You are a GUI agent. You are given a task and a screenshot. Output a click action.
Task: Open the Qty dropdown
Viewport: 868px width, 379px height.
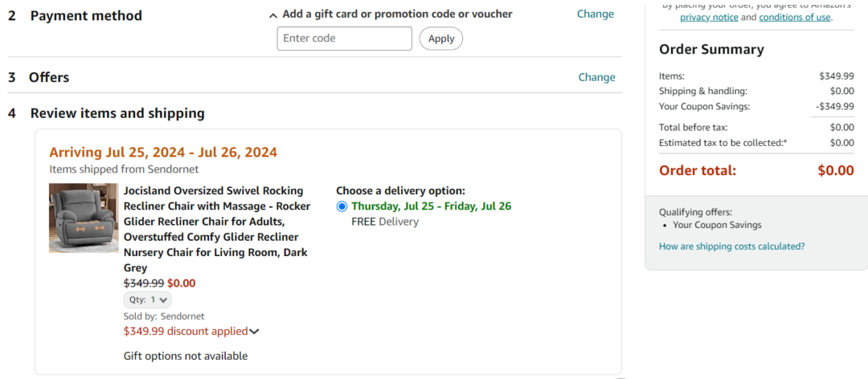147,300
